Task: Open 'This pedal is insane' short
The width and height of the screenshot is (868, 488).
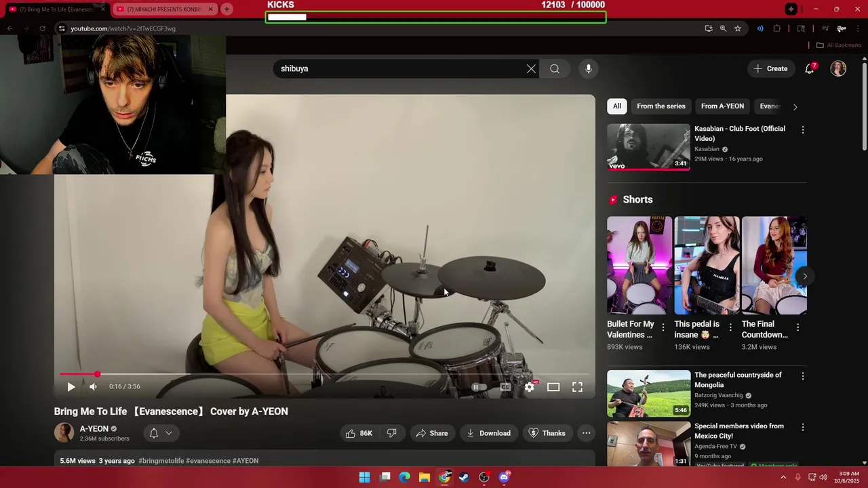Action: [707, 265]
